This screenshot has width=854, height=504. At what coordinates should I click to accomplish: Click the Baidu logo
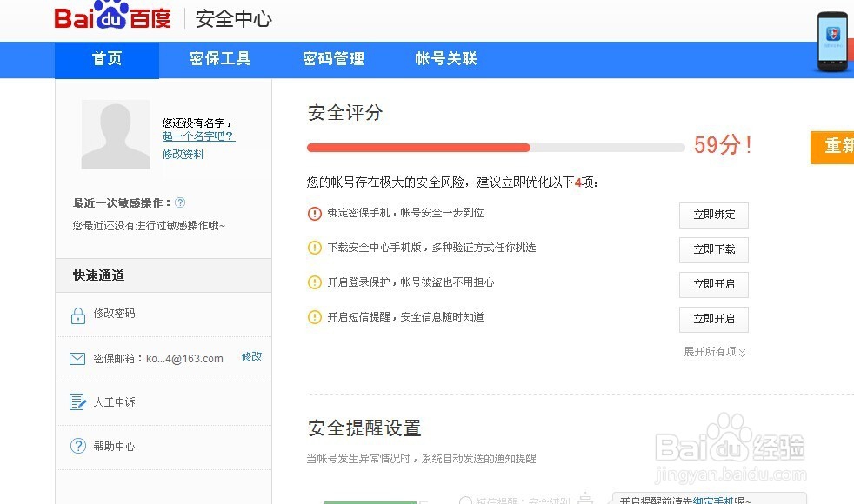click(x=112, y=17)
